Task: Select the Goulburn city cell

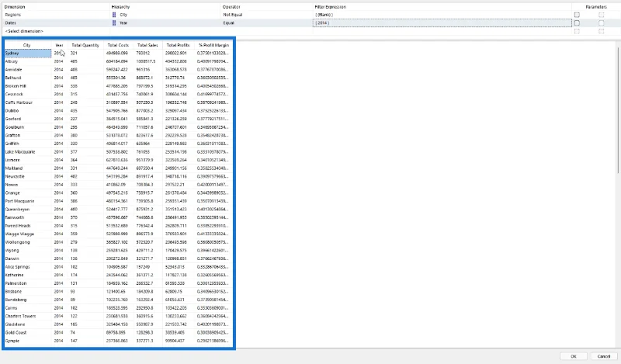Action: click(28, 127)
